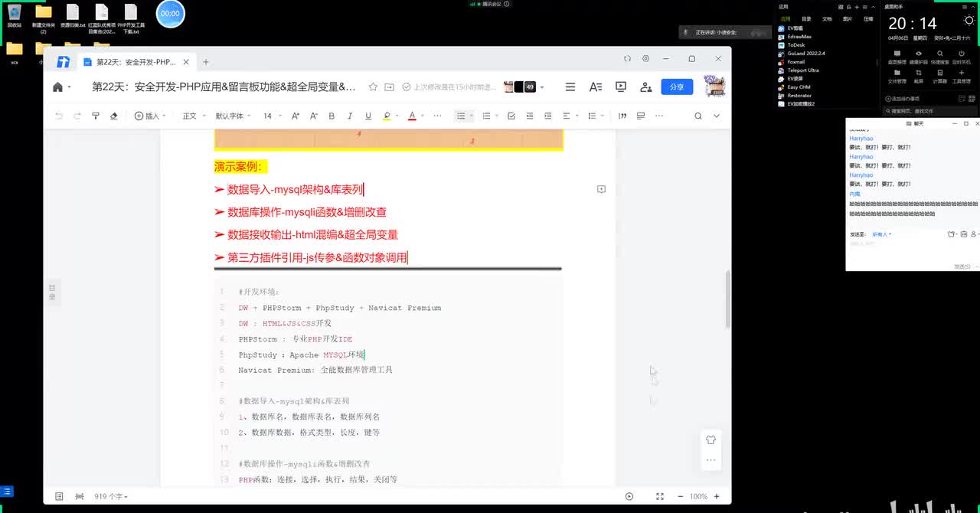Open text alignment dropdown
The image size is (980, 513).
[x=570, y=116]
